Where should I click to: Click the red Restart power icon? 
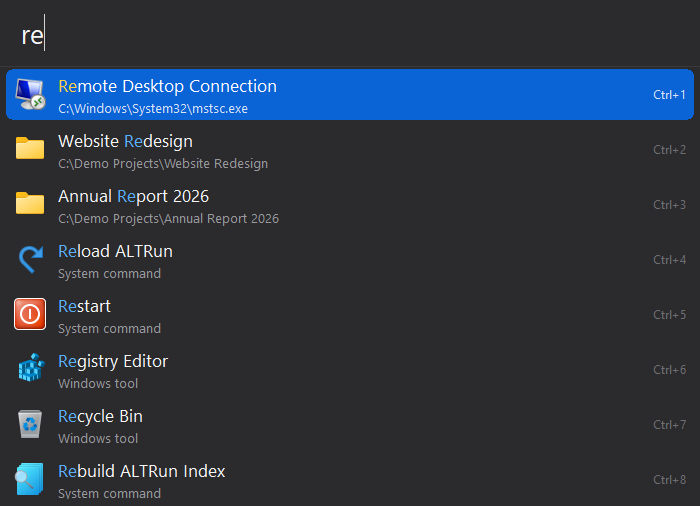coord(30,314)
